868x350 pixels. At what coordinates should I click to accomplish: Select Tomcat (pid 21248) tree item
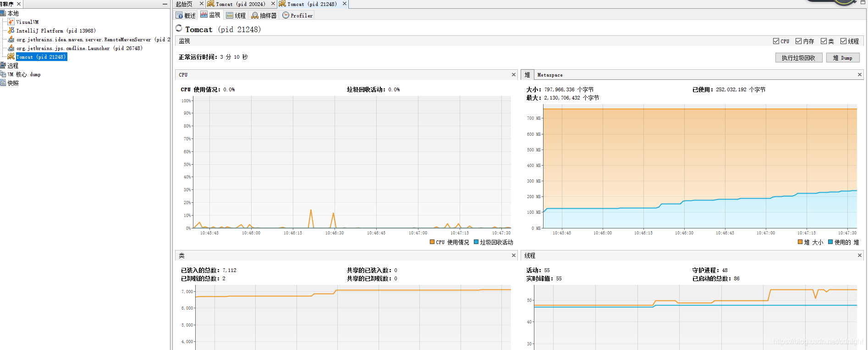click(41, 57)
